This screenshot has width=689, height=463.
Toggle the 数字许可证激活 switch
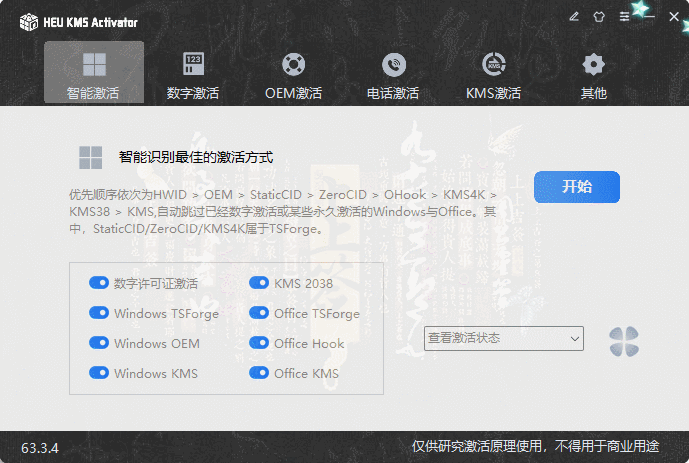[99, 282]
